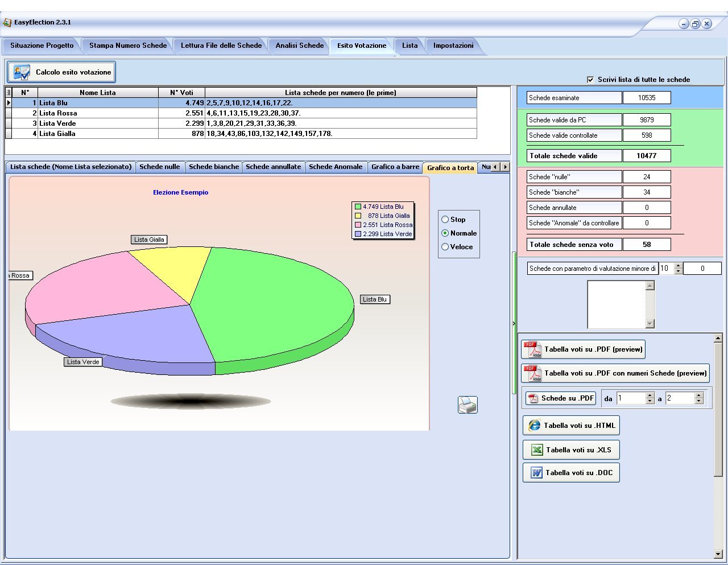Click the printer icon beside the pie chart
This screenshot has width=728, height=565.
[468, 405]
